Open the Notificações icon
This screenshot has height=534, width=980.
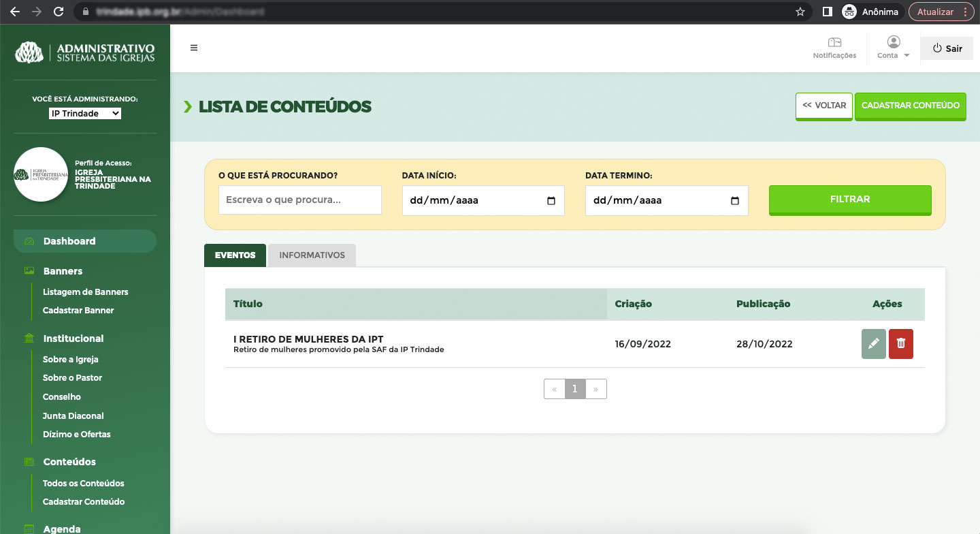834,43
